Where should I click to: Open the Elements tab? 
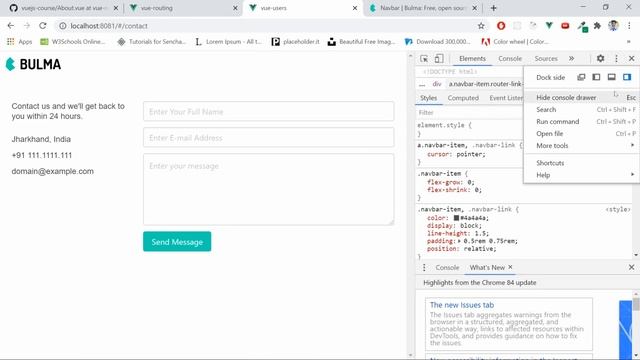(472, 59)
